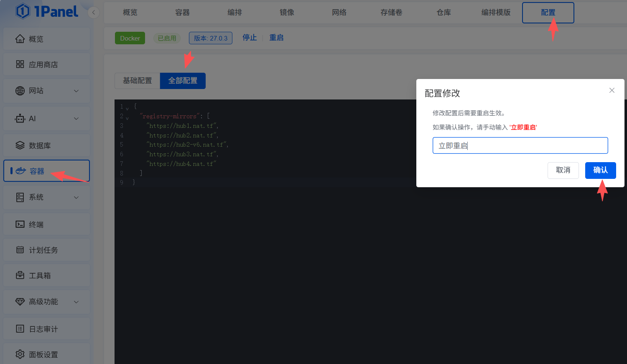Expand the AI submenu chevron
Screen dimensions: 627x364
(x=76, y=119)
